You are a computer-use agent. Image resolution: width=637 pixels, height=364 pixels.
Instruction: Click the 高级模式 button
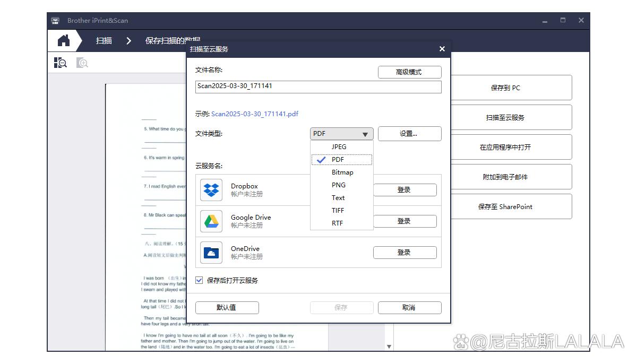(x=409, y=72)
